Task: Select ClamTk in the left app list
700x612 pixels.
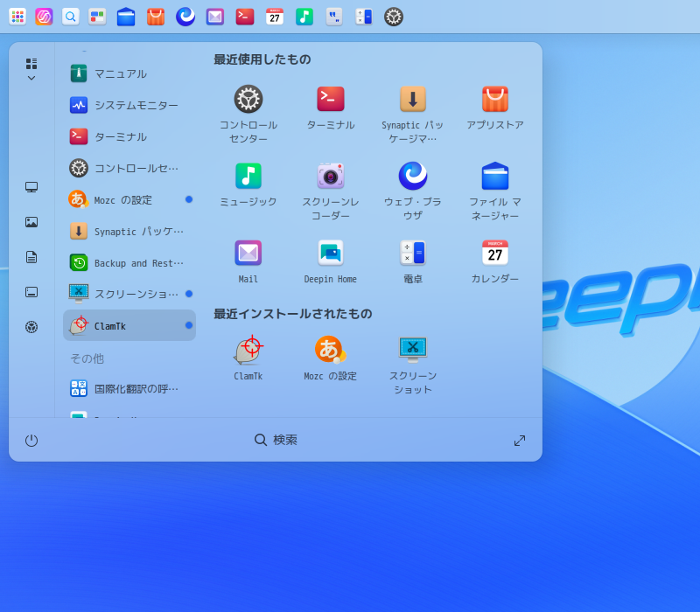Action: pyautogui.click(x=129, y=325)
